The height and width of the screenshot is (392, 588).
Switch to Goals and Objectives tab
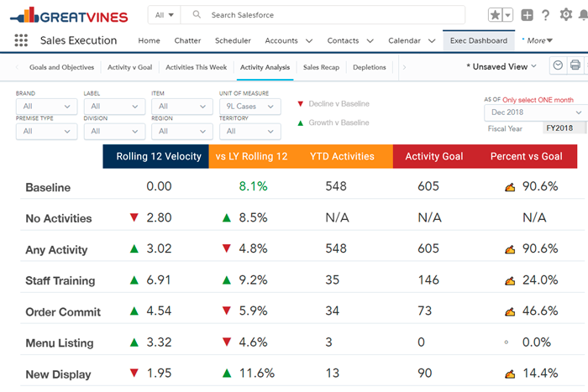pyautogui.click(x=61, y=67)
